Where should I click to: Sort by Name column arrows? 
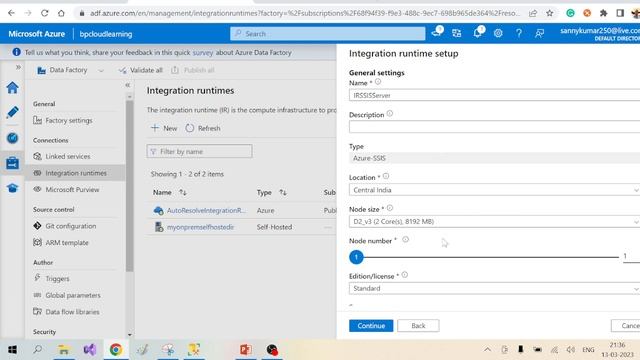click(x=183, y=192)
